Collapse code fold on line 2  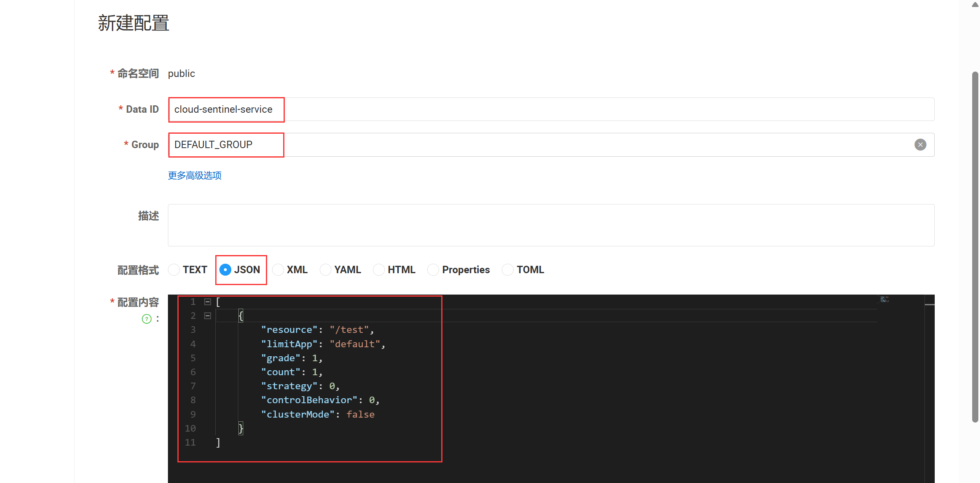(208, 316)
